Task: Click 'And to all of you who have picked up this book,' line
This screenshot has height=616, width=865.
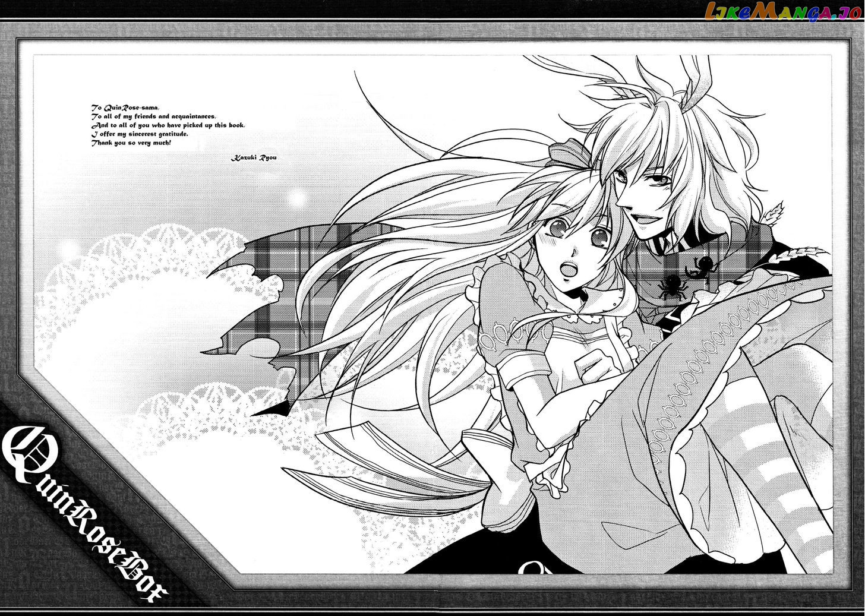Action: pos(168,125)
